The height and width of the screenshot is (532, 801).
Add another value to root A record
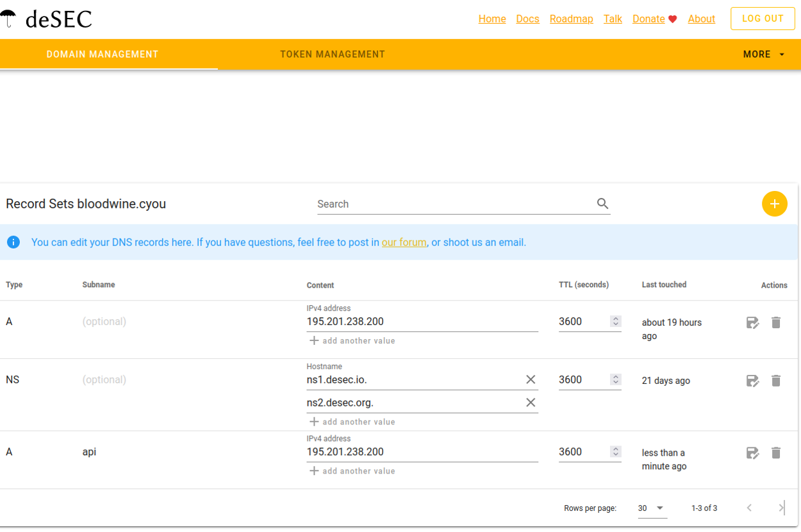click(352, 341)
